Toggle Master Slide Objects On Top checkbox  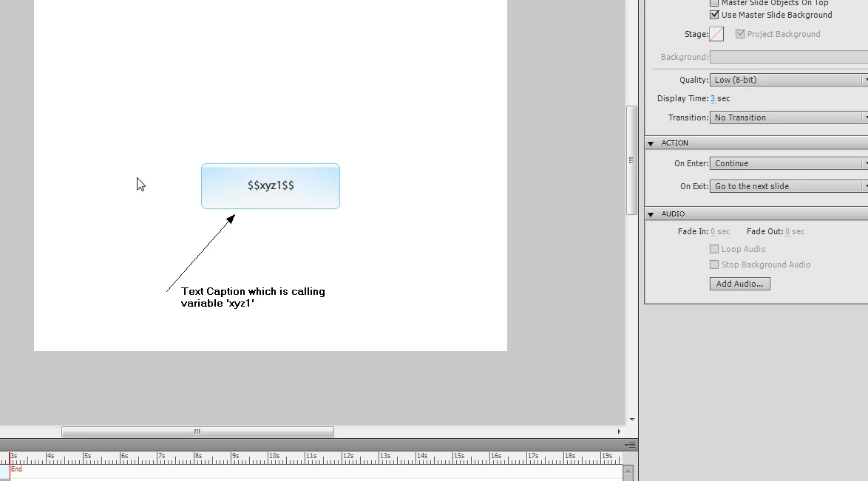point(714,3)
